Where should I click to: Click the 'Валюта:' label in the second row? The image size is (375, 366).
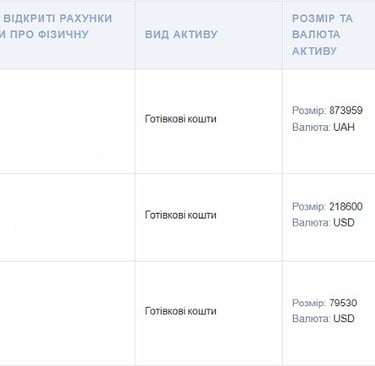(x=311, y=222)
